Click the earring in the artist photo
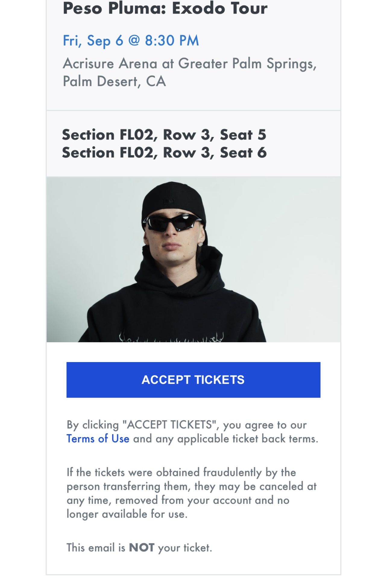Screen dimensions: 387x588 200,244
